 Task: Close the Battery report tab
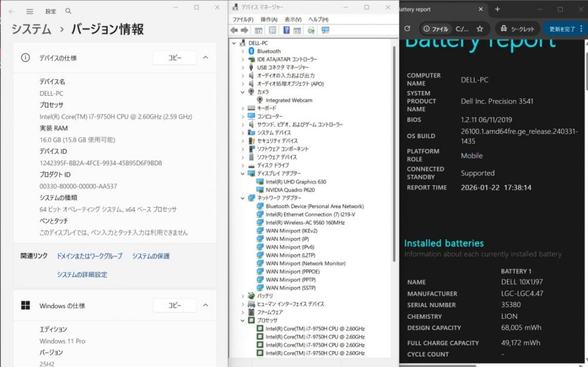481,9
